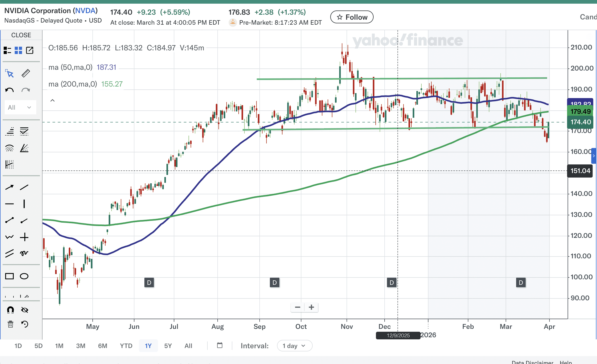Switch chart range to 5Y

(168, 346)
